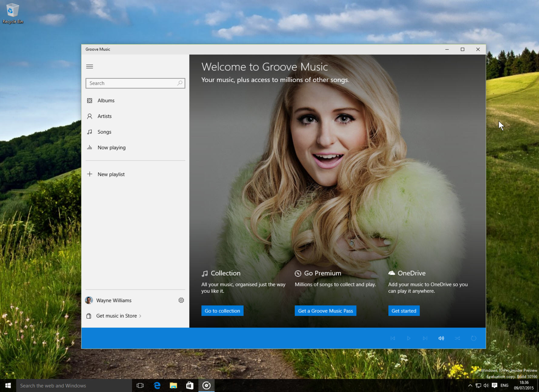539x392 pixels.
Task: Open File Explorer from taskbar
Action: coord(173,385)
